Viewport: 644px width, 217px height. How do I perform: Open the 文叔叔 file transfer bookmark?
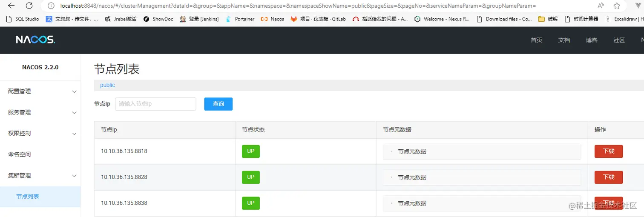pos(72,19)
